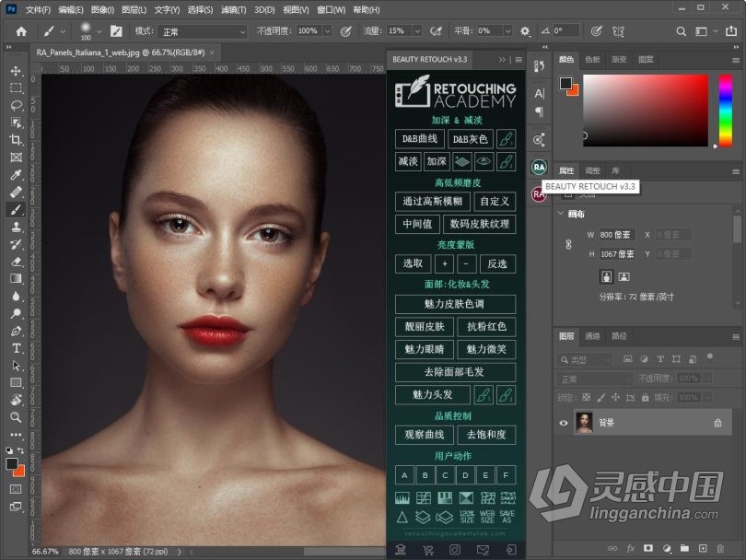Select the Gradient tool
This screenshot has width=746, height=560.
[x=16, y=279]
